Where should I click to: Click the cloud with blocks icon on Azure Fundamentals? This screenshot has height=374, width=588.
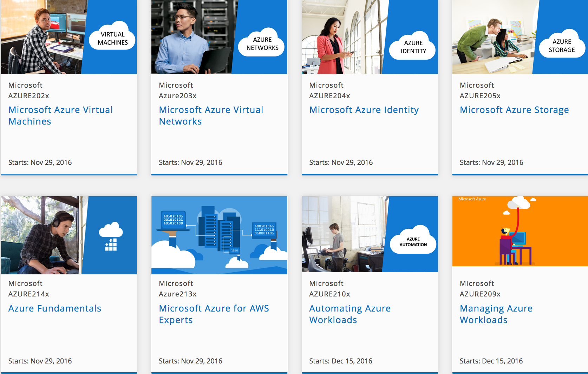point(111,236)
